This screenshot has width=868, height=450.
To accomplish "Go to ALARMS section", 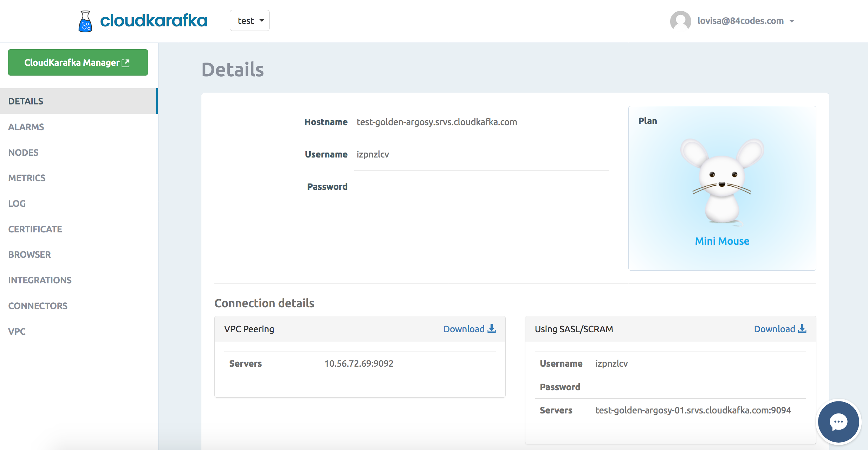I will point(26,127).
